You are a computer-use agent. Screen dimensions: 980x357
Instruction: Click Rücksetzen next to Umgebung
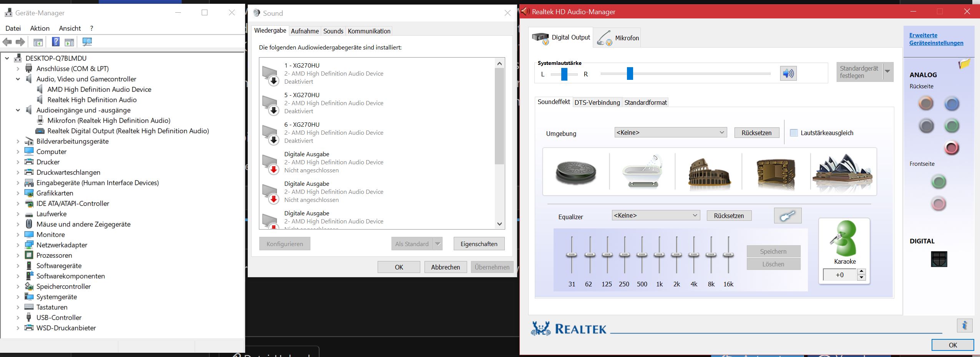point(757,133)
